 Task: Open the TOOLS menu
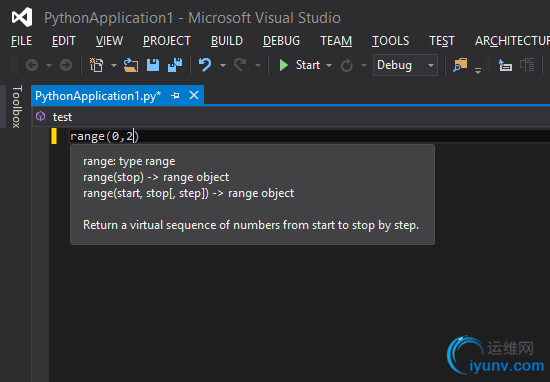click(390, 41)
